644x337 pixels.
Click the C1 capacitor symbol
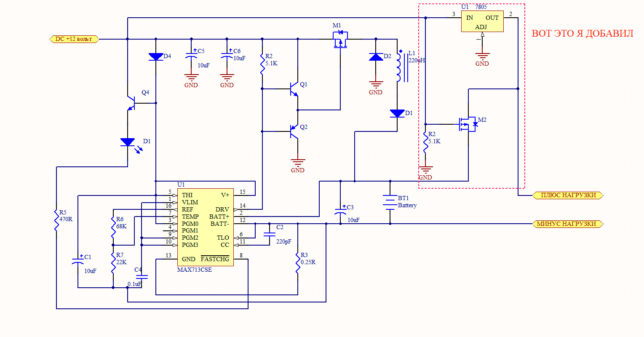pos(78,260)
